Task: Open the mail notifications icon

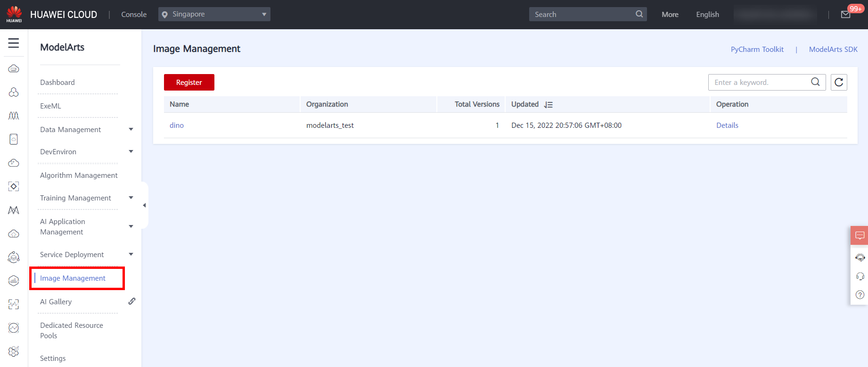Action: [x=846, y=15]
